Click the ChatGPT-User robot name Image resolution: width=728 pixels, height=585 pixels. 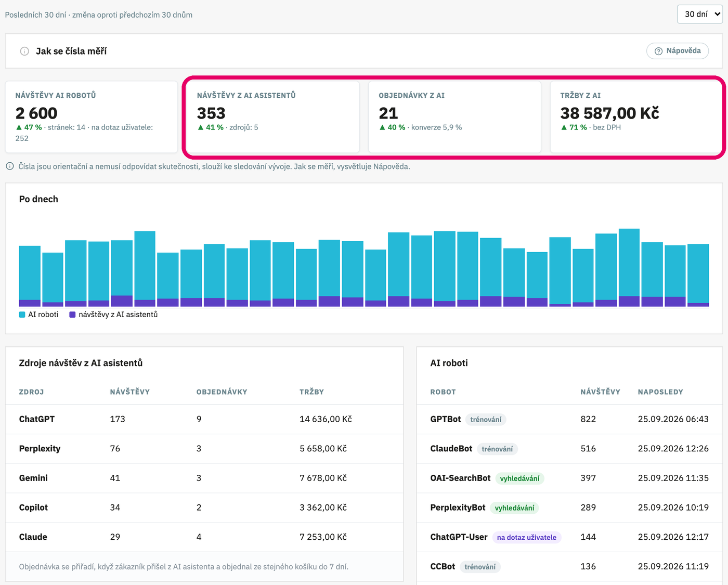tap(459, 537)
